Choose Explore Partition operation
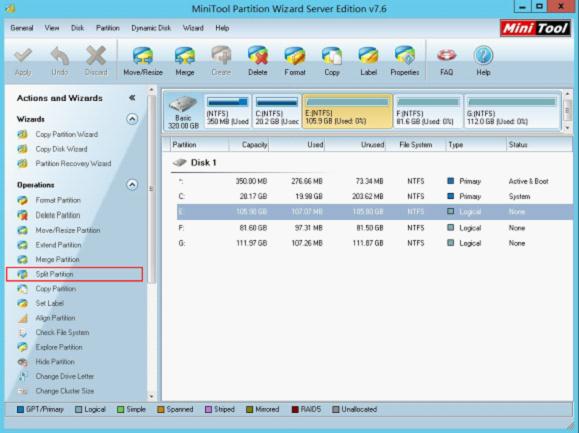 59,347
